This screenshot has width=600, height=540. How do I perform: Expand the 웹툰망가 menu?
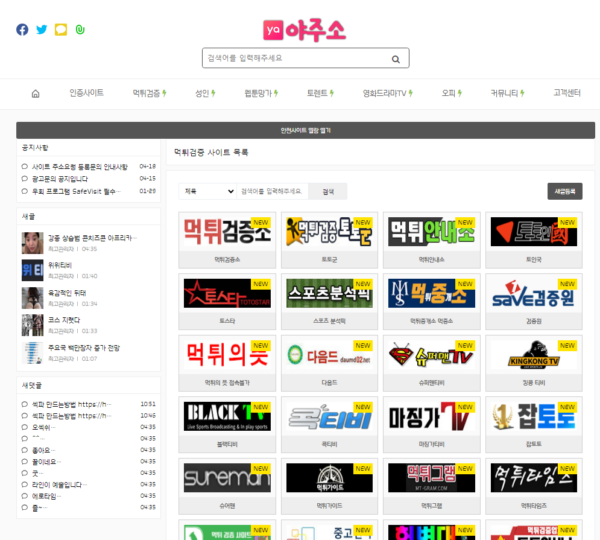coord(261,93)
